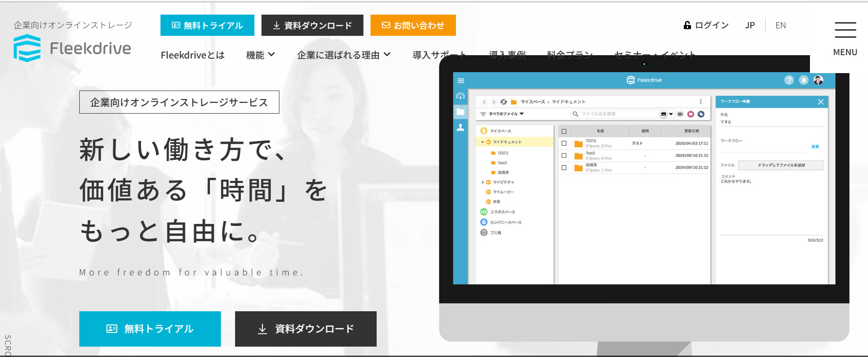Click the top 資料ダウンロード button in the header
Viewport: 868px width, 357px height.
click(x=312, y=25)
